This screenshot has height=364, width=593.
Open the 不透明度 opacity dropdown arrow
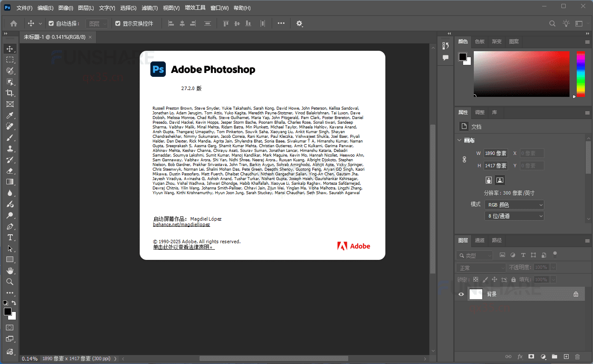(552, 267)
